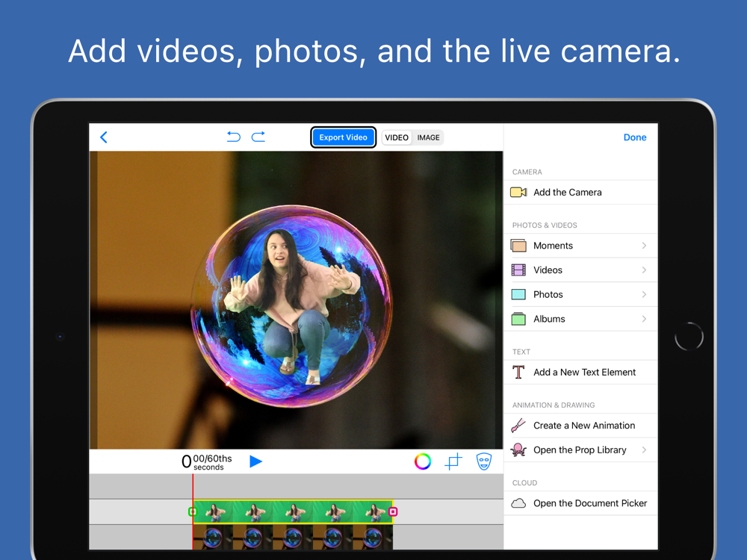Click the paintbrush animation icon
This screenshot has height=560, width=747.
(x=518, y=426)
